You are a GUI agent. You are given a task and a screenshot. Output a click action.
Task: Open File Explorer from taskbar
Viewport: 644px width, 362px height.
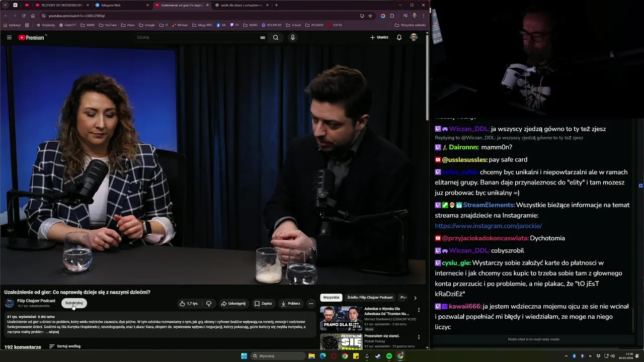(x=311, y=356)
